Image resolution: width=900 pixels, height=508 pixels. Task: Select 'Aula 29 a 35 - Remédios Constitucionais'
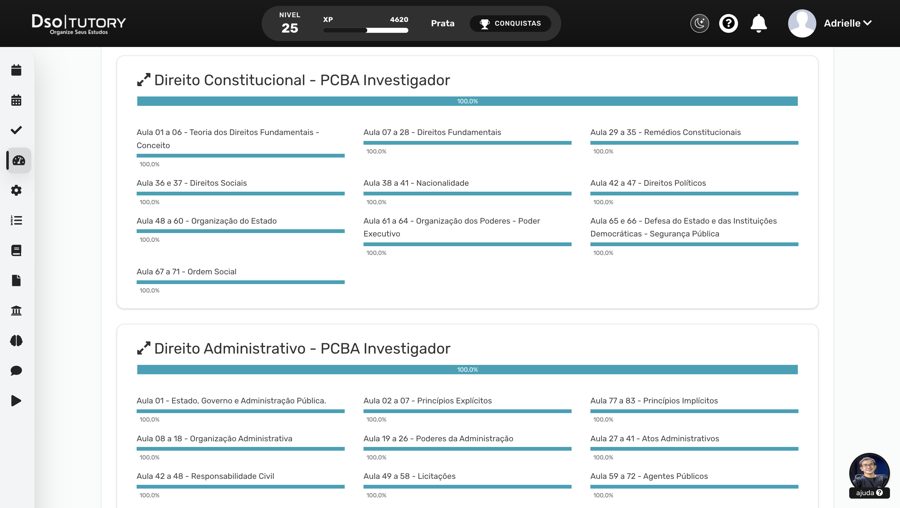click(x=665, y=132)
